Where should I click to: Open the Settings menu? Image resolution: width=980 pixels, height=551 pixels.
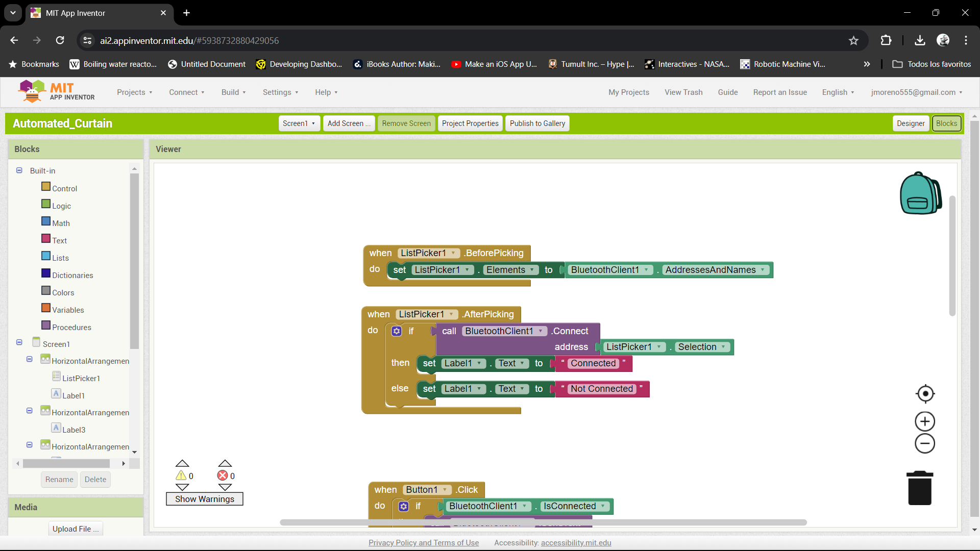pos(280,92)
